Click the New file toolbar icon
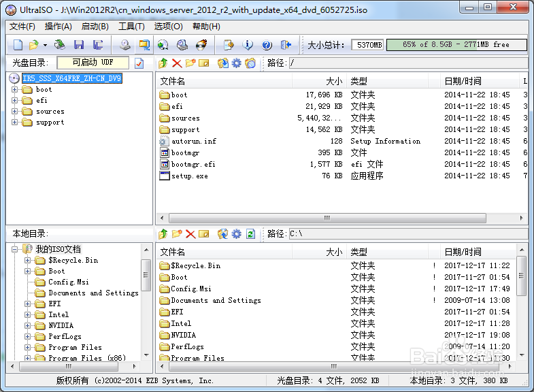 [x=18, y=45]
